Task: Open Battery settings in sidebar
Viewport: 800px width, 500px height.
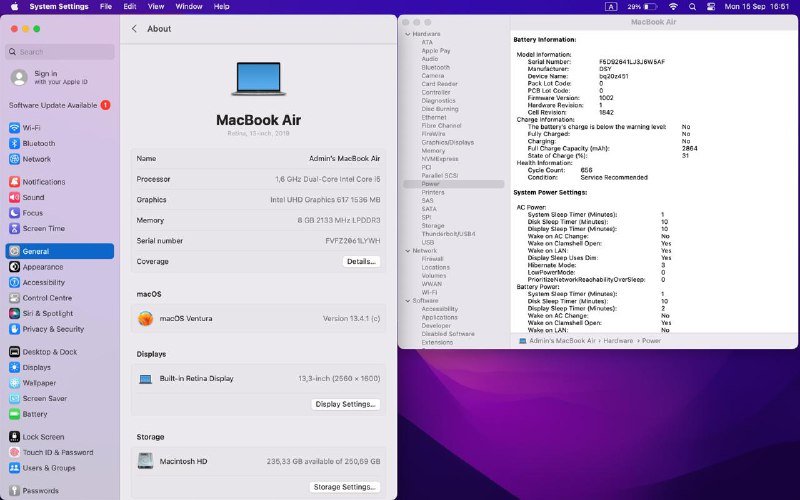Action: [x=28, y=414]
